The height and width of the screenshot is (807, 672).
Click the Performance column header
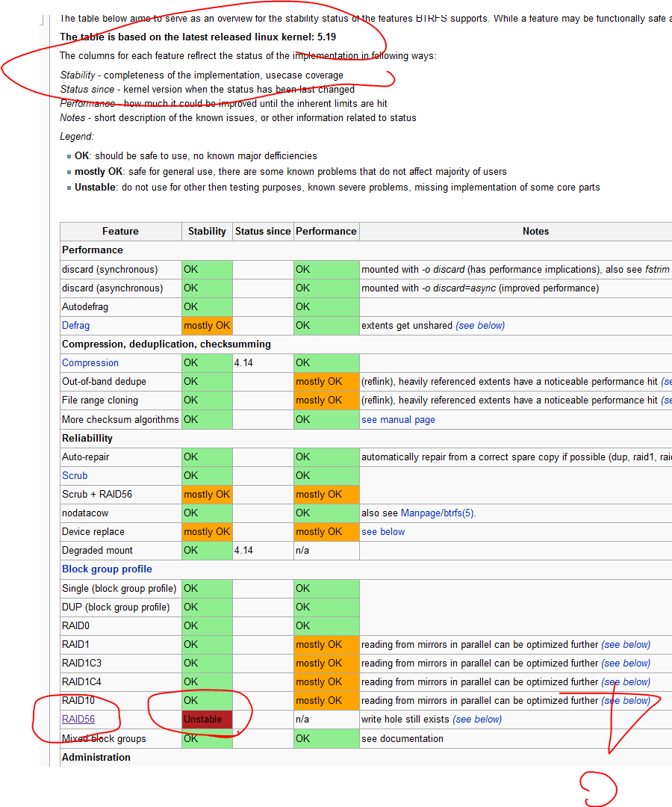pyautogui.click(x=326, y=231)
